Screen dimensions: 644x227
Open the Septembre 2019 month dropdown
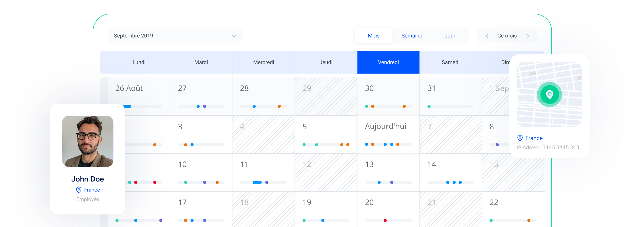175,36
